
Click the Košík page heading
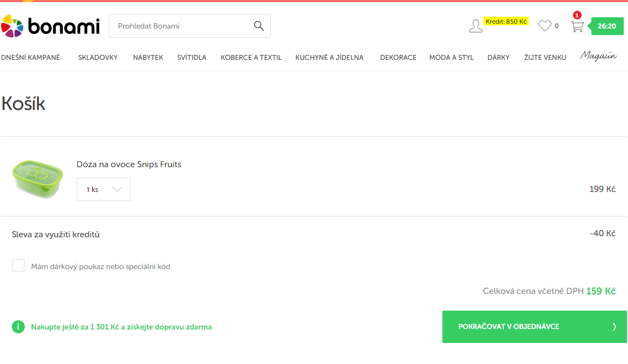pos(23,104)
